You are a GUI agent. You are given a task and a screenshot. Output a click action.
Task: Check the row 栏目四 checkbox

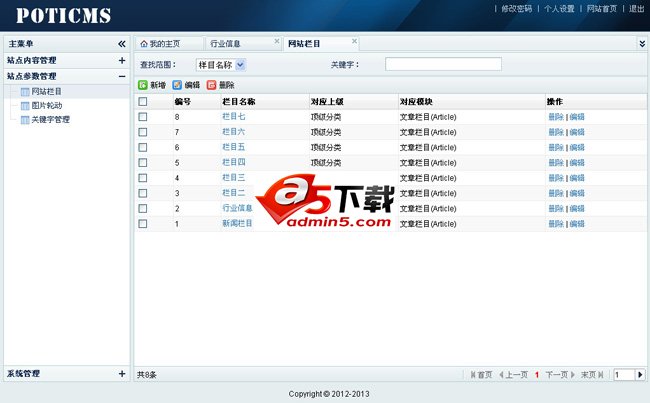tap(143, 163)
